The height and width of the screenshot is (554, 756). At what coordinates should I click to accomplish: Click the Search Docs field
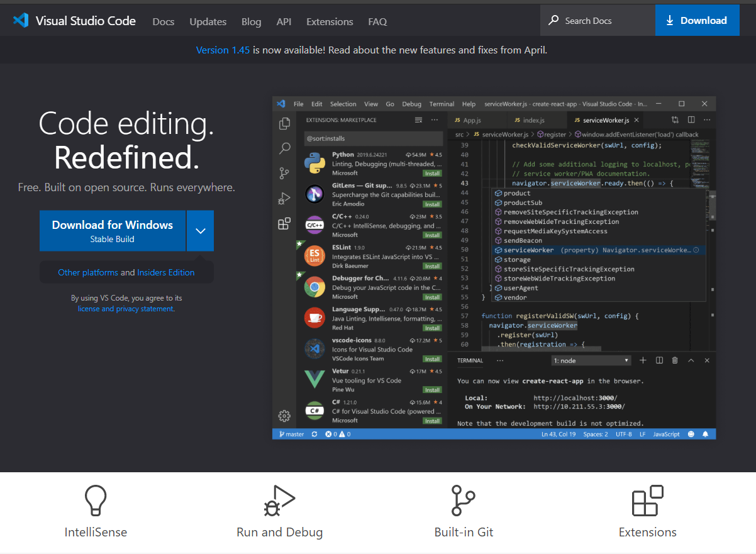pos(598,20)
